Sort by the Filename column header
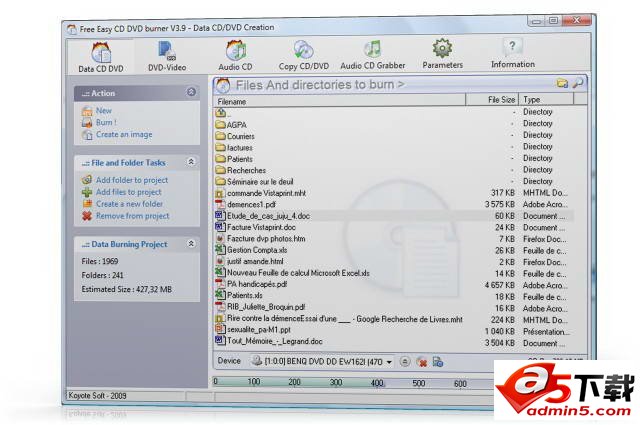The width and height of the screenshot is (640, 425). [x=340, y=101]
